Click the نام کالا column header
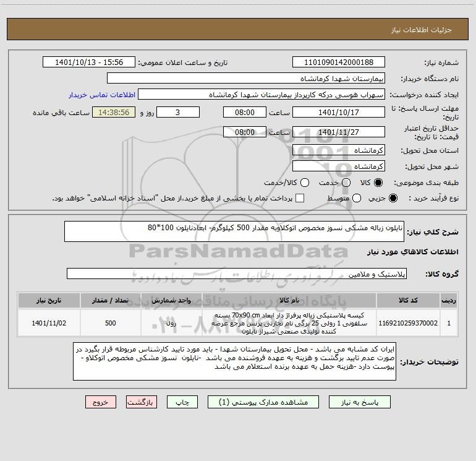This screenshot has width=476, height=461. [289, 300]
